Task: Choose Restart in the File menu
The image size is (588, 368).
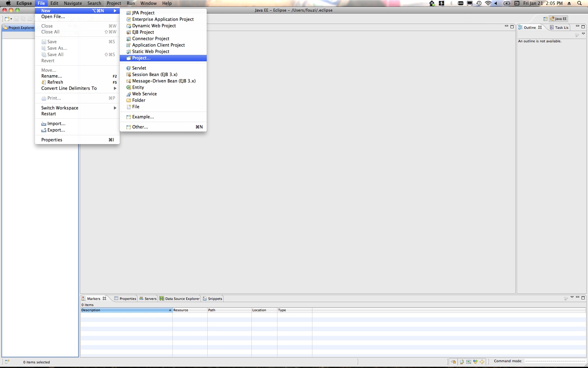Action: point(77,114)
